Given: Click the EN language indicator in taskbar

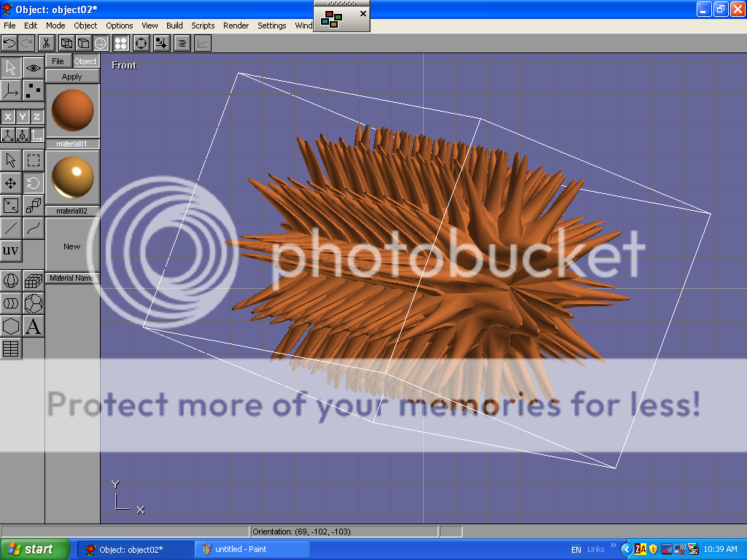Looking at the screenshot, I should pyautogui.click(x=576, y=550).
